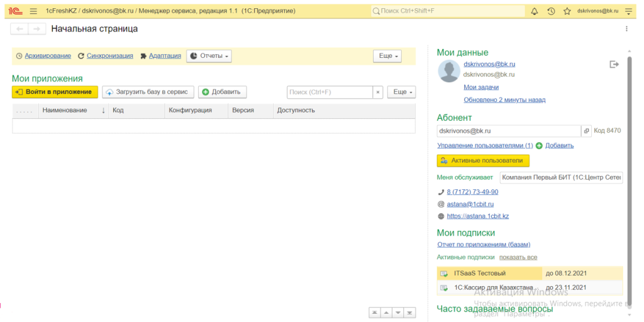Go back with the left arrow
The height and width of the screenshot is (322, 644).
tap(19, 29)
